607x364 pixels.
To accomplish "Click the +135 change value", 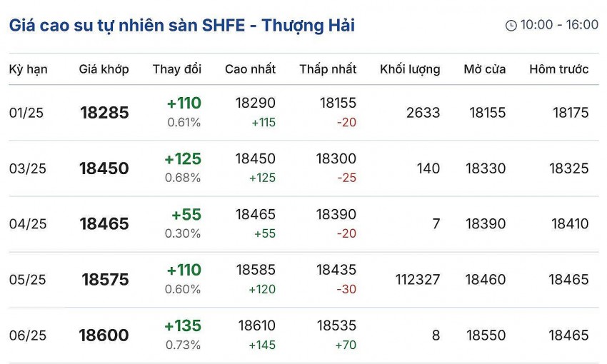I will pyautogui.click(x=183, y=326).
